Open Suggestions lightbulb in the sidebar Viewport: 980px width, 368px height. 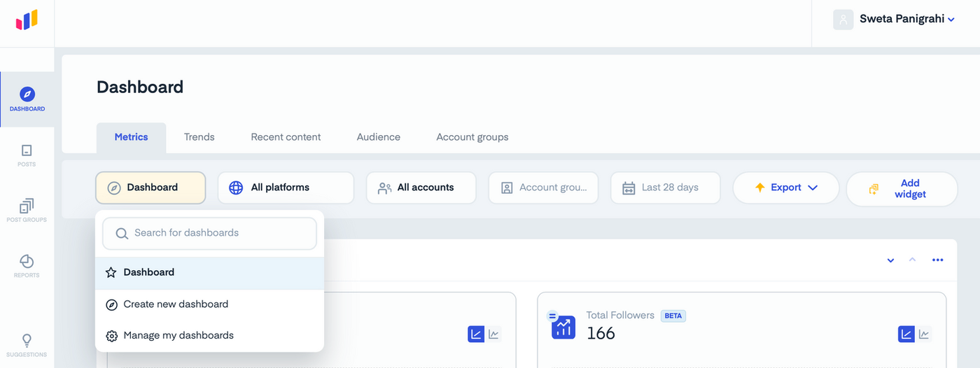(x=27, y=346)
